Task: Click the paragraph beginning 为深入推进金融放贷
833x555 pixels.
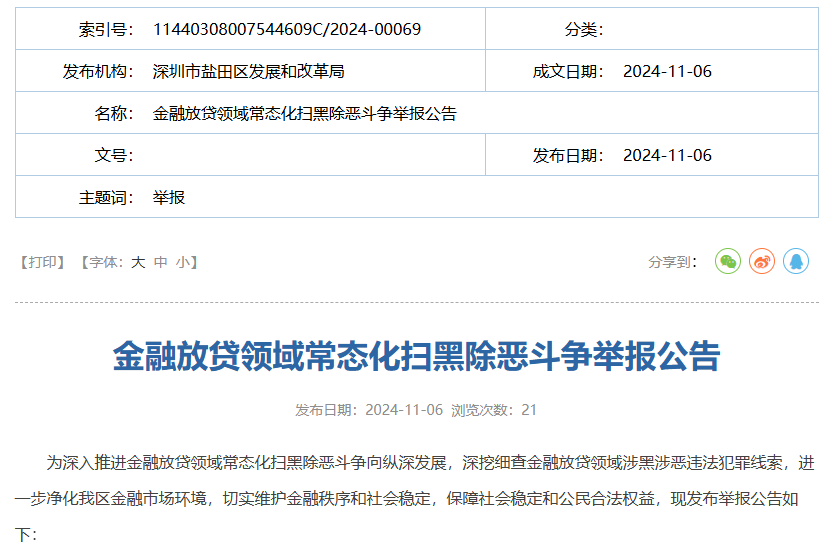Action: (x=415, y=499)
